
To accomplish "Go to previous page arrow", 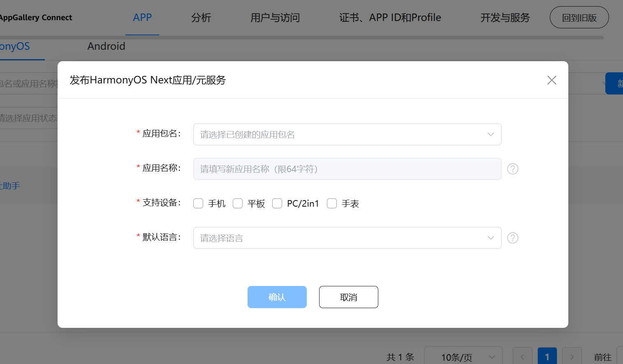I will click(x=523, y=357).
